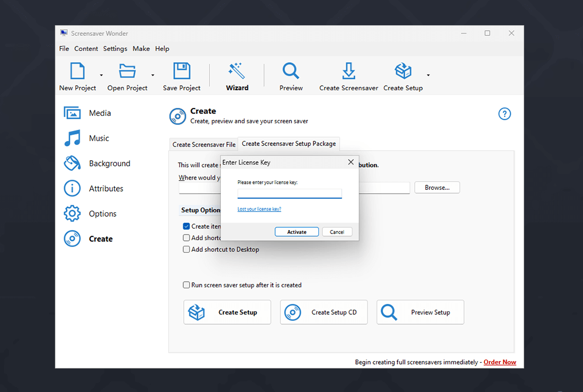Click the 'Options' sidebar label
The image size is (583, 392).
pos(103,214)
